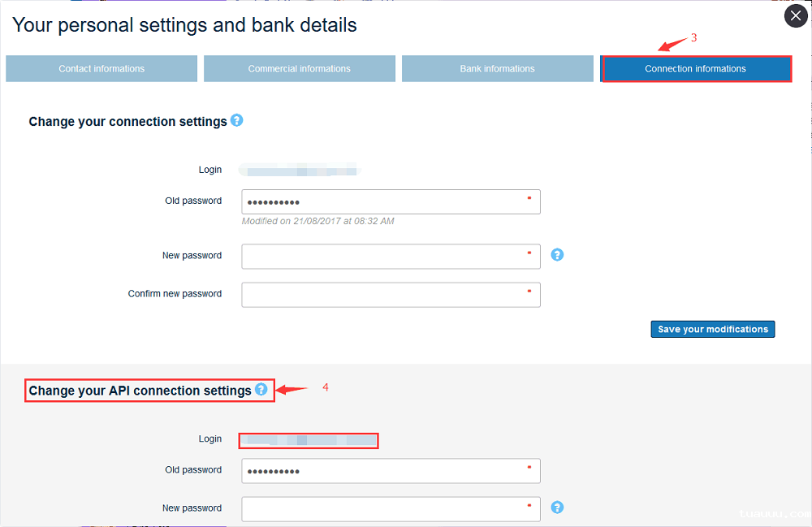Show help for 'Change your connection settings'

click(236, 120)
